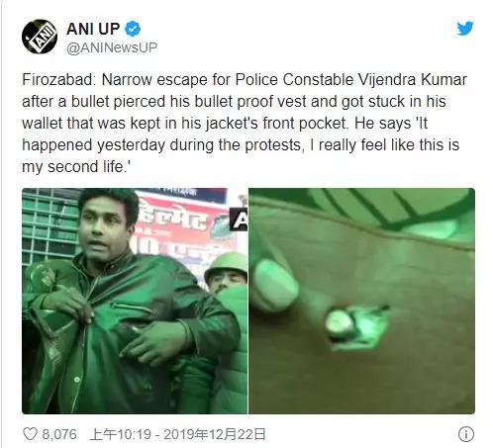Screen dimensions: 493x448
Task: Open the bullet close-up photo
Action: point(361,301)
